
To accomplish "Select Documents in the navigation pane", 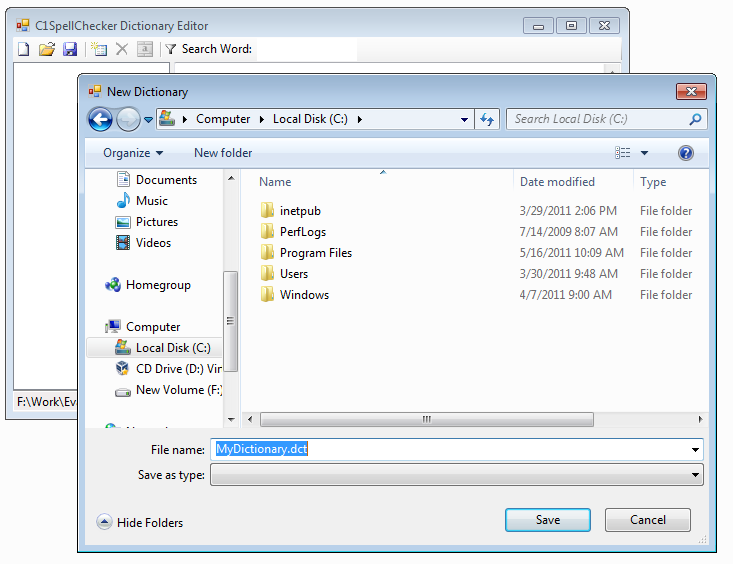I will tap(157, 180).
